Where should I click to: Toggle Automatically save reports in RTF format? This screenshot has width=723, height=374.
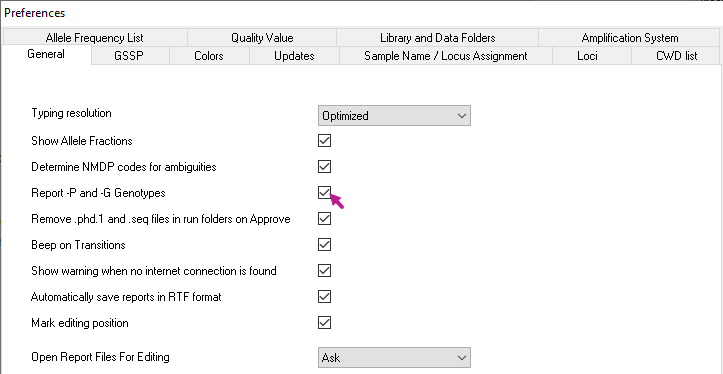(325, 297)
